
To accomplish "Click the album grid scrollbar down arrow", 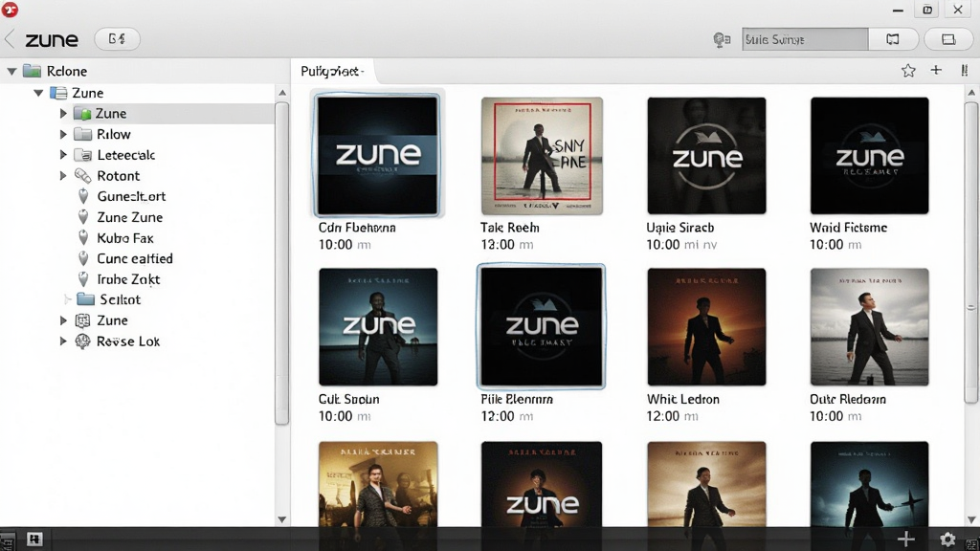I will click(x=971, y=519).
